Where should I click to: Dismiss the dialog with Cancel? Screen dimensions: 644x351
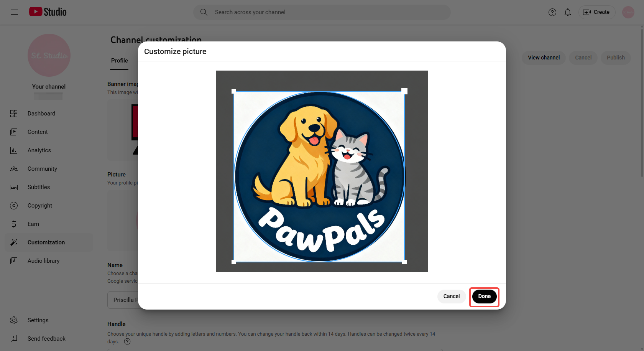[452, 296]
